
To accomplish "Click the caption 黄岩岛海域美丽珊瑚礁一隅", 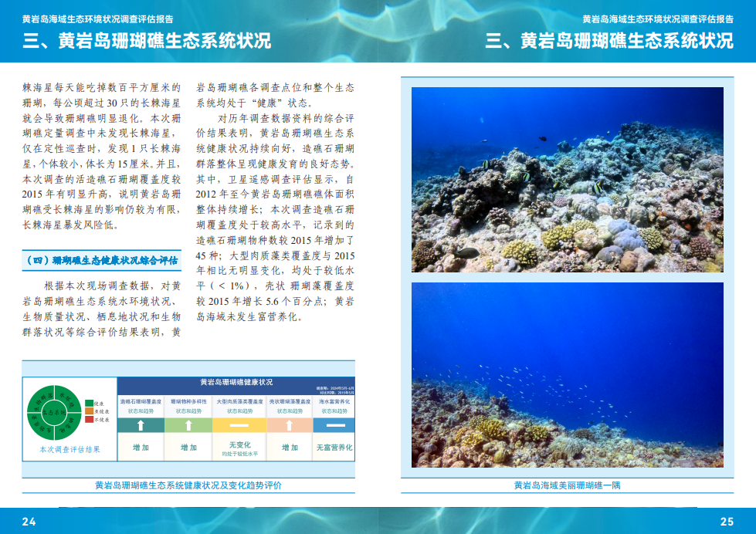I will point(567,485).
